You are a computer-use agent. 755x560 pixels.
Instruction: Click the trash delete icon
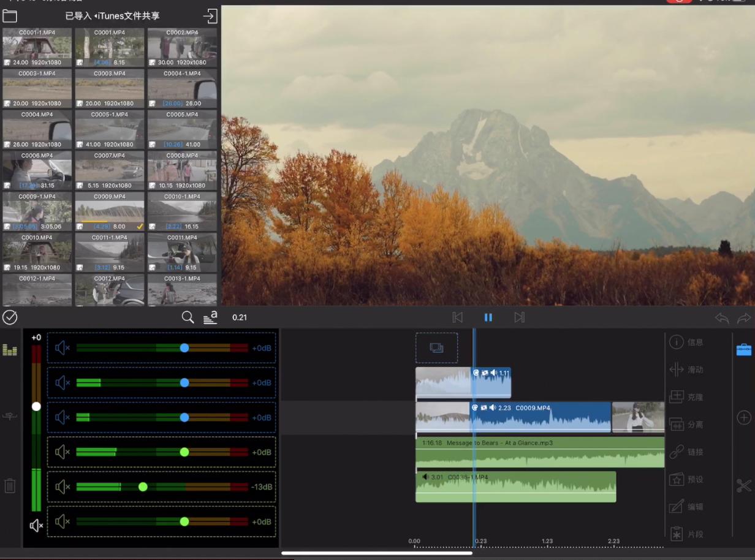pos(10,486)
